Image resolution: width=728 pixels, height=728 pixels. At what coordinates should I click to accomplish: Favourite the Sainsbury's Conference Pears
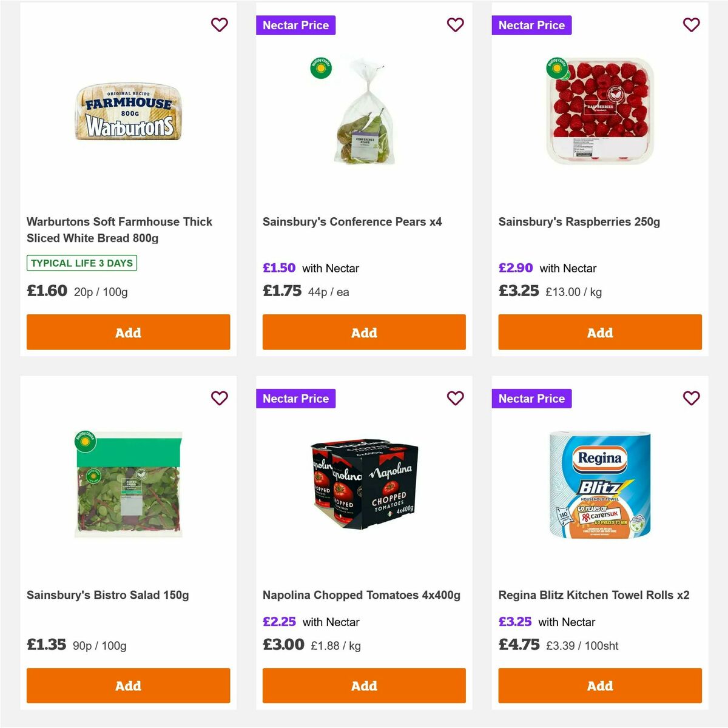[x=456, y=24]
